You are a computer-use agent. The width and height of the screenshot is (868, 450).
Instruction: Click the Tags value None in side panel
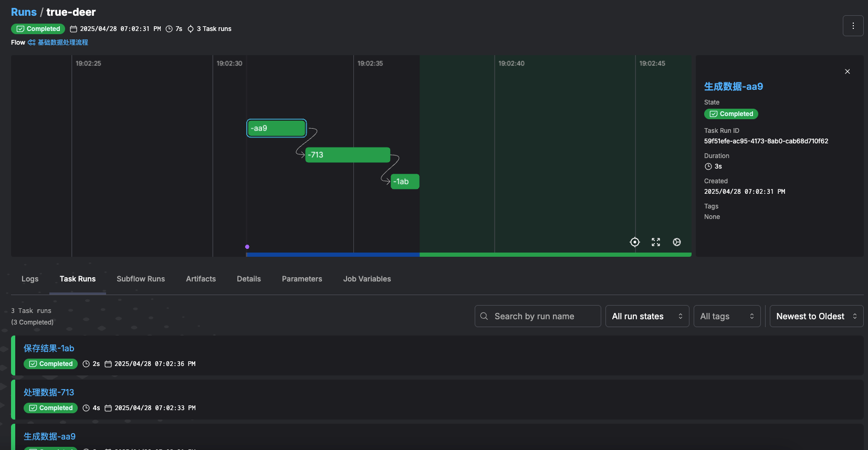click(x=712, y=217)
